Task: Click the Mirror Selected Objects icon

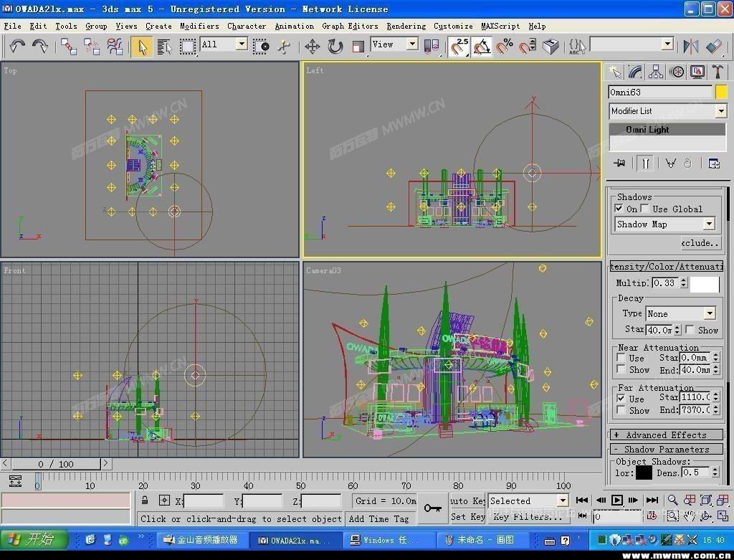Action: [x=691, y=47]
